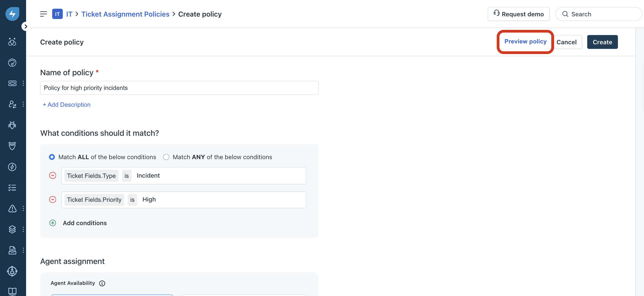Click the Name of policy input field
This screenshot has height=296, width=644.
179,88
